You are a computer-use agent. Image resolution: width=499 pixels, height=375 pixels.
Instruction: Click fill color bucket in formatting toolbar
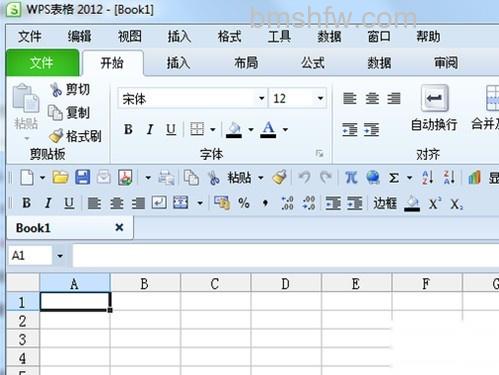coord(412,203)
